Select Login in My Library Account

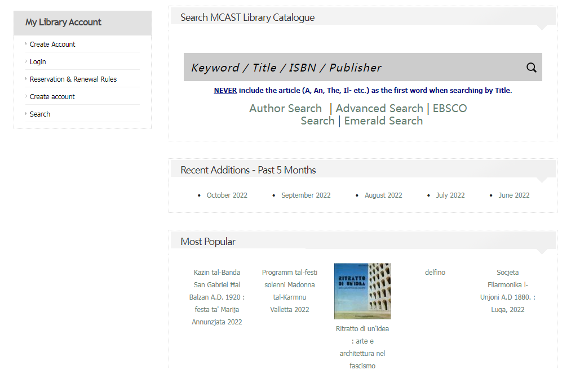click(x=38, y=61)
